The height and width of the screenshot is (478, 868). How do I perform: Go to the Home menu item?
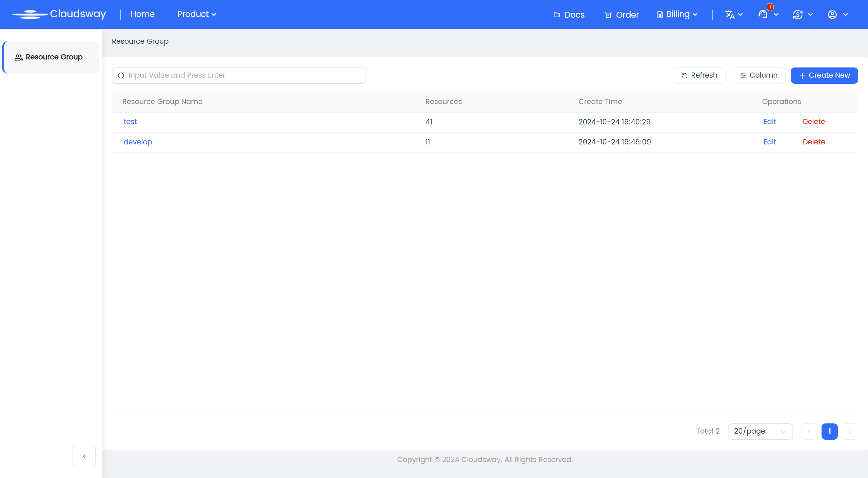[x=142, y=14]
